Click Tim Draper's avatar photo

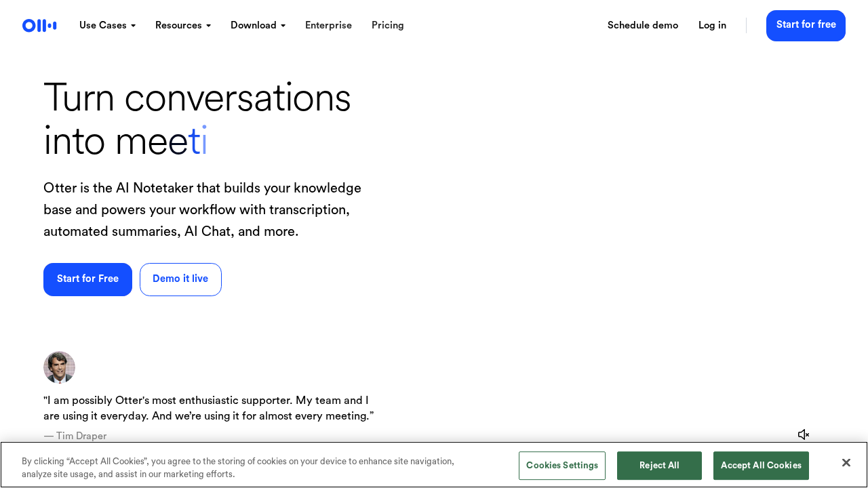coord(59,367)
